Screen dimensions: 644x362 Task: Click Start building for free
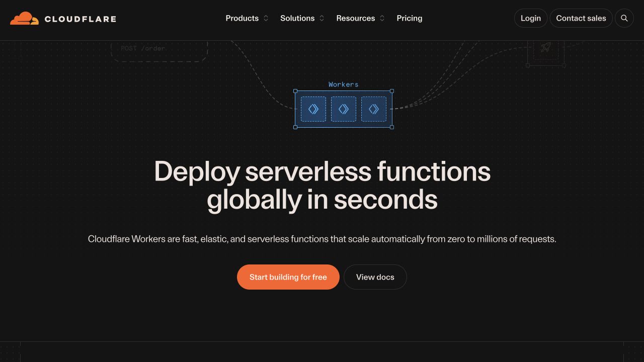(288, 277)
